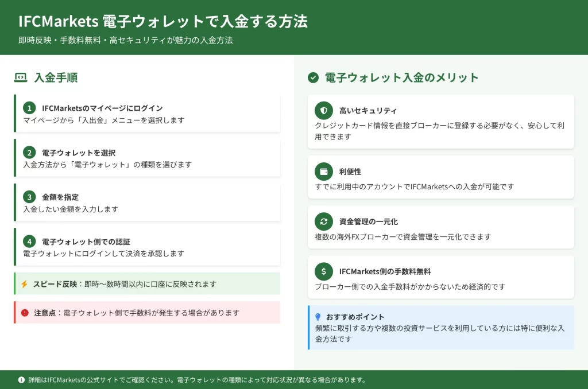The height and width of the screenshot is (389, 588).
Task: Click the lightning bolt icon beside スピード反映
Action: click(24, 284)
